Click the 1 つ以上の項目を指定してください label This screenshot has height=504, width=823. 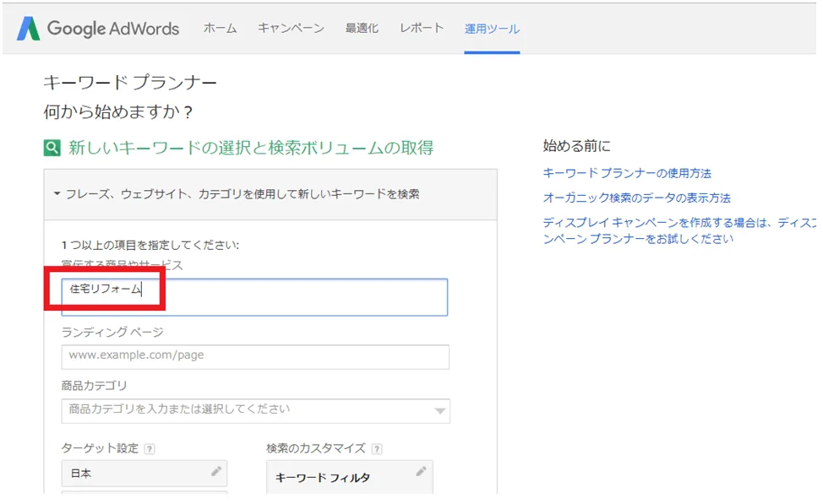pyautogui.click(x=150, y=245)
